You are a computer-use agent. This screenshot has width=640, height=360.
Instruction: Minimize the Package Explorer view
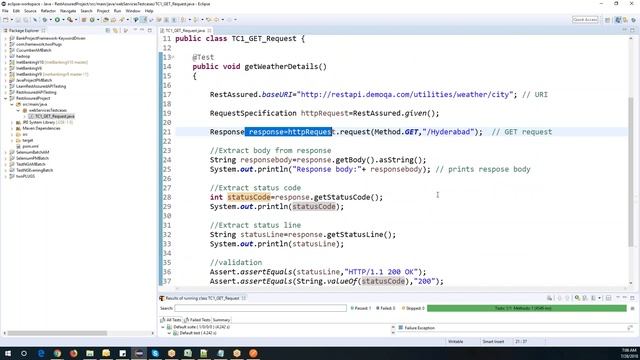[x=142, y=31]
